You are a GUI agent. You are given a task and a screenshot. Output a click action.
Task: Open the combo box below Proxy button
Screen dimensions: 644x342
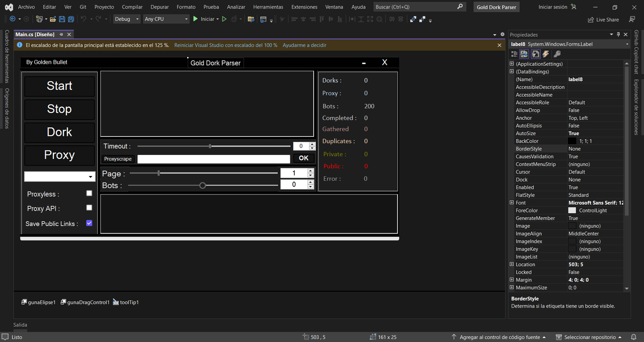point(60,177)
